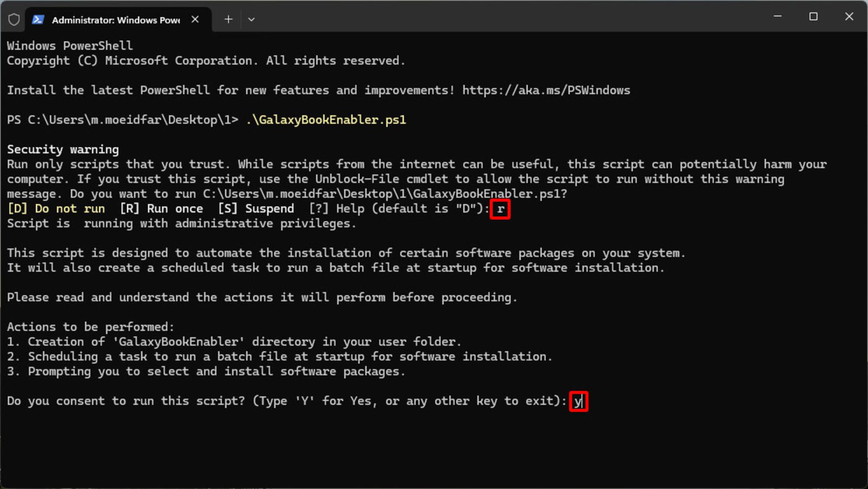Click the PowerShell tab icon
Screen dimensions: 868x489
click(38, 19)
